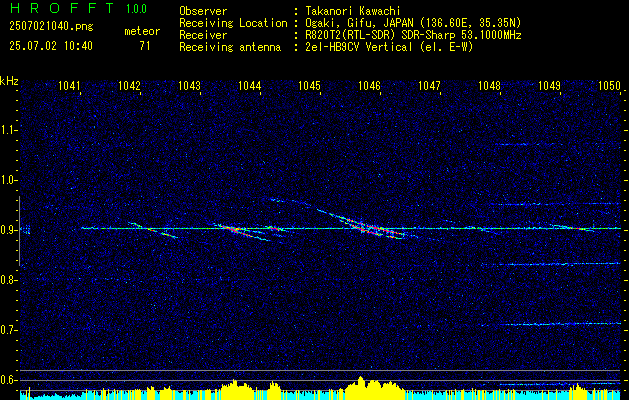
Task: Click time axis label 1050
Action: 609,85
